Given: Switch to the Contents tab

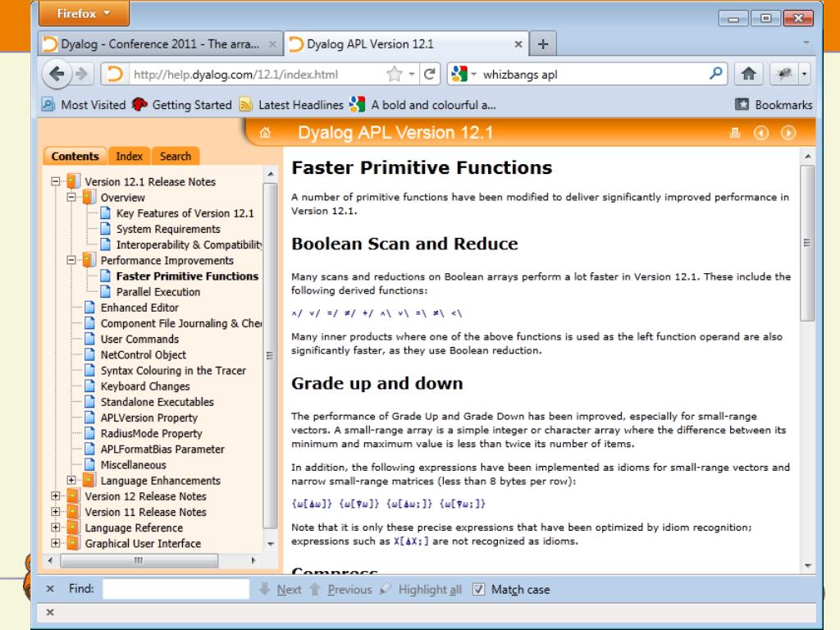Looking at the screenshot, I should coord(75,156).
